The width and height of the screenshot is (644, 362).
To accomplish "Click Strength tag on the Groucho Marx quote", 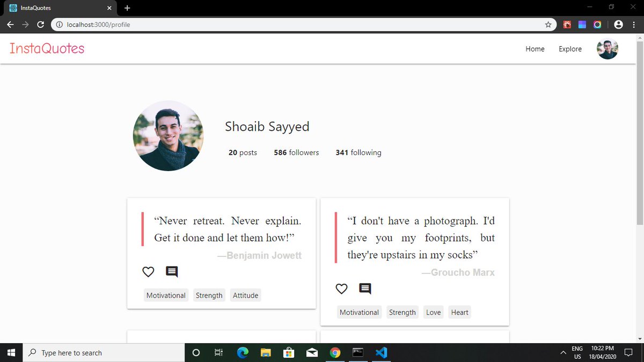I will tap(402, 313).
